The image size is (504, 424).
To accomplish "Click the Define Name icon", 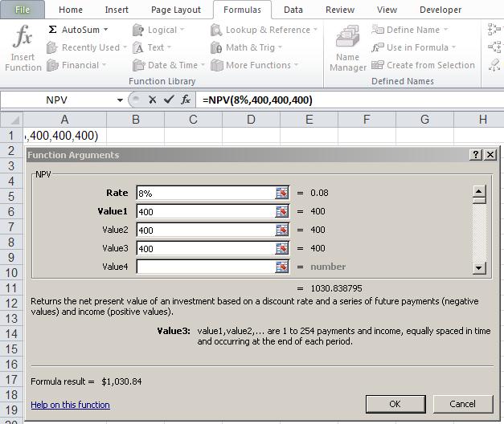I will [x=378, y=30].
